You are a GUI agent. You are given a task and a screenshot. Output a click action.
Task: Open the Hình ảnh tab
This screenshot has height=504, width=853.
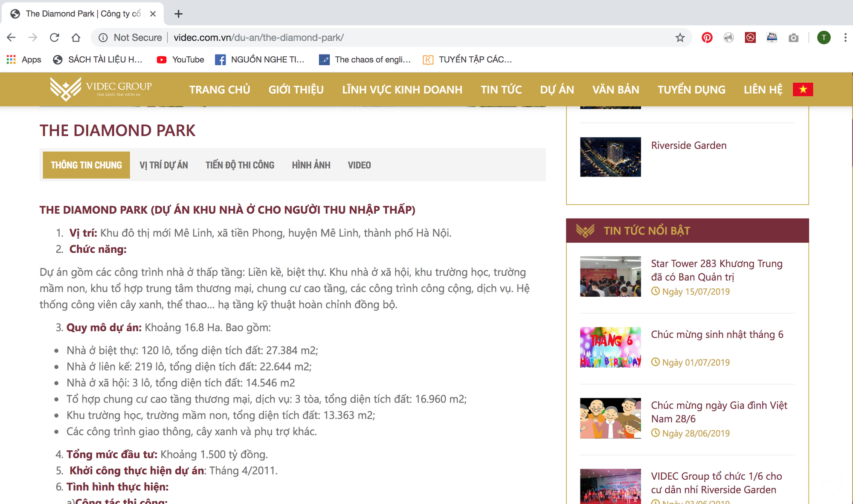(x=311, y=165)
